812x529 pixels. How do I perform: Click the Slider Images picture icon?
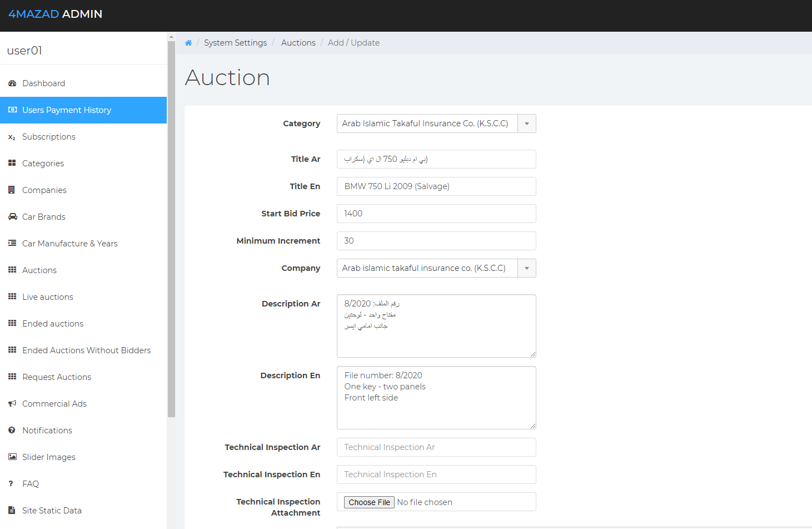pyautogui.click(x=12, y=457)
